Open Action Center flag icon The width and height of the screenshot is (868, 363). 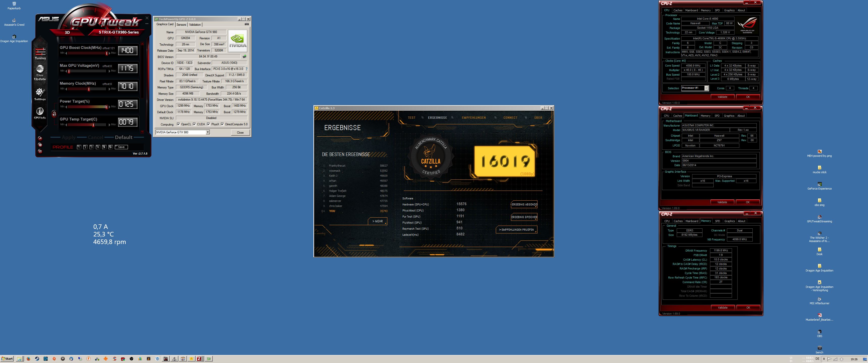[x=829, y=359]
